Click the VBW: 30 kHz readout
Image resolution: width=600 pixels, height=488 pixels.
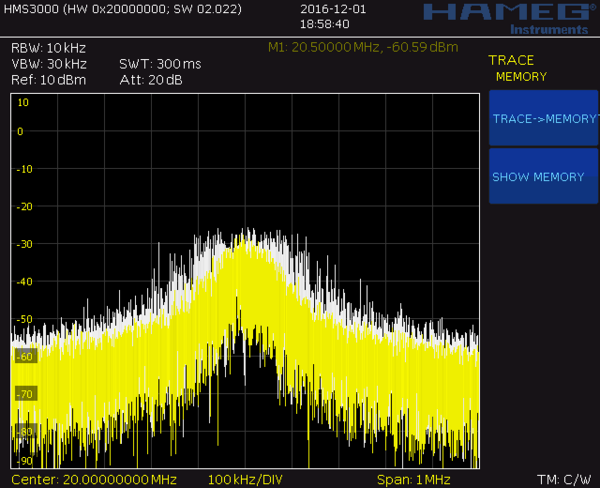click(x=49, y=64)
